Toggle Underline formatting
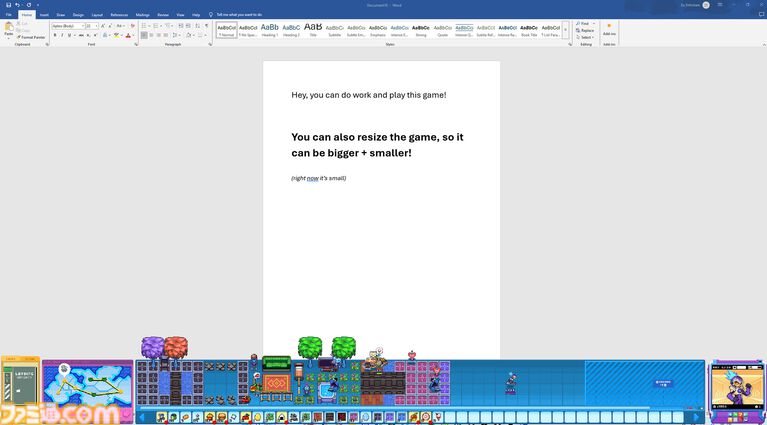 [69, 35]
